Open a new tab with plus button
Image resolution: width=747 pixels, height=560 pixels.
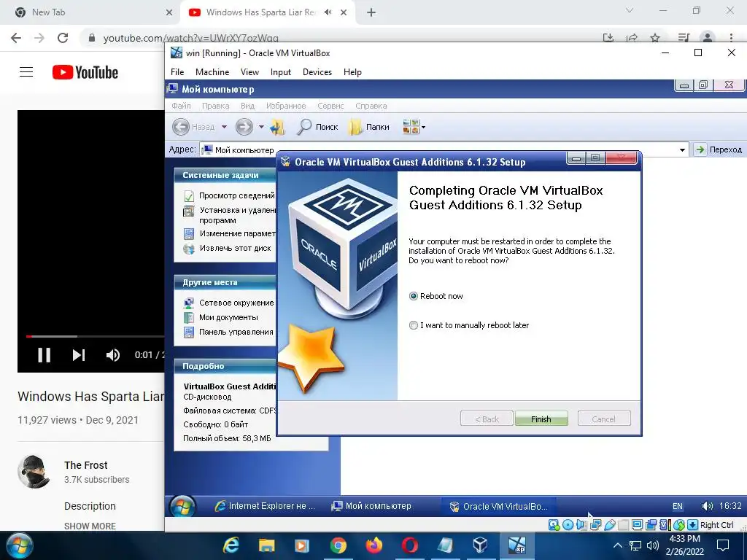tap(371, 12)
